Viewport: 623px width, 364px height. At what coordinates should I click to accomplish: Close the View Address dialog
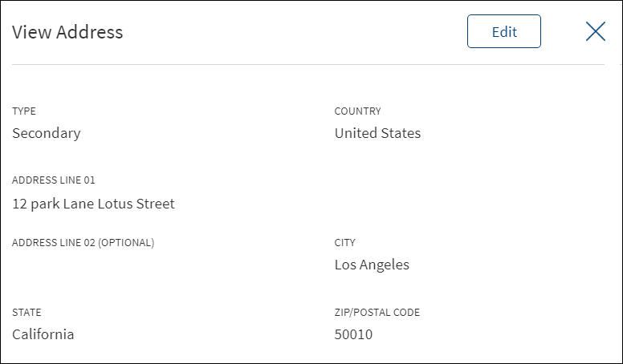[596, 31]
